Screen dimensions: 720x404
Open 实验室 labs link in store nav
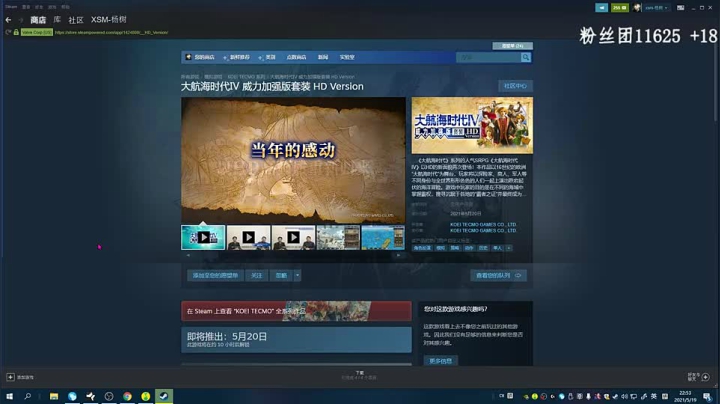[x=347, y=57]
